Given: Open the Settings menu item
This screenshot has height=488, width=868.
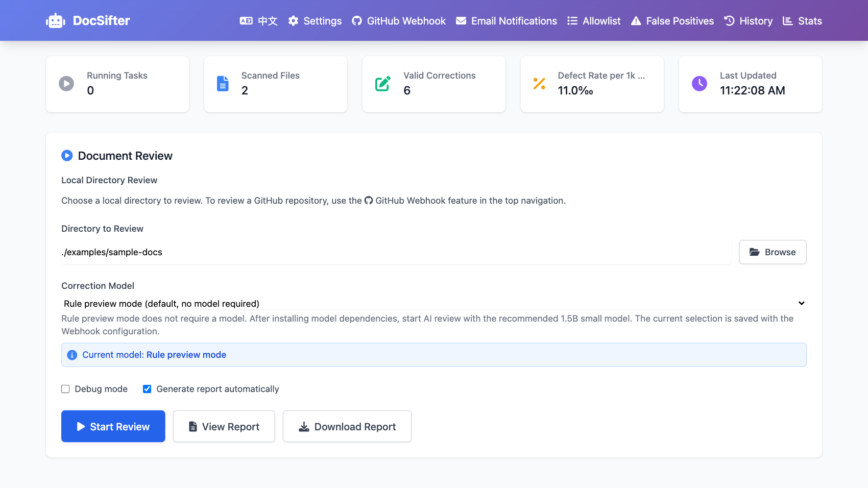Looking at the screenshot, I should 315,21.
